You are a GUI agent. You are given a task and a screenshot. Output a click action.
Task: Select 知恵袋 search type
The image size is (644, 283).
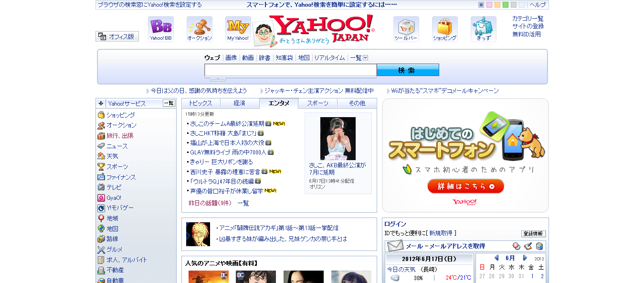coord(284,58)
